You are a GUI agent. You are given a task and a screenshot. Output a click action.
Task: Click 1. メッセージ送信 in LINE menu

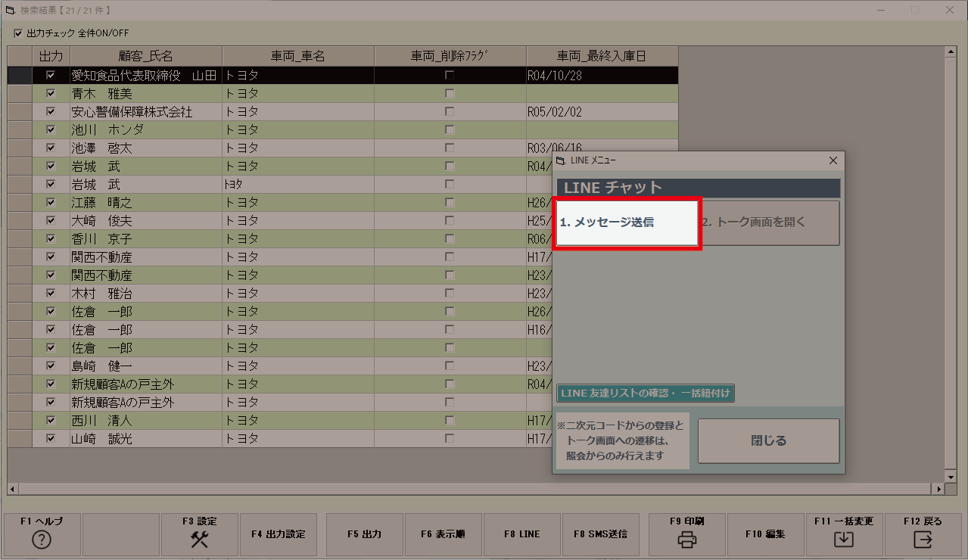coord(627,223)
